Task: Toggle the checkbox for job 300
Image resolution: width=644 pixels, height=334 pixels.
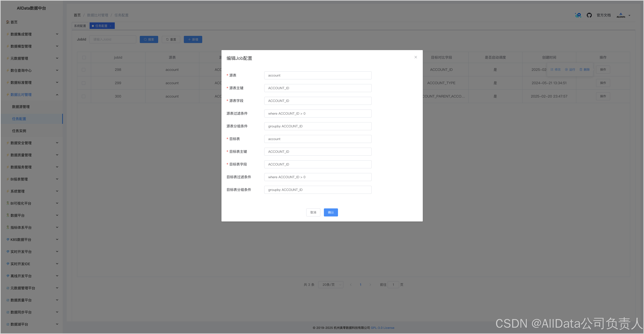Action: 84,96
